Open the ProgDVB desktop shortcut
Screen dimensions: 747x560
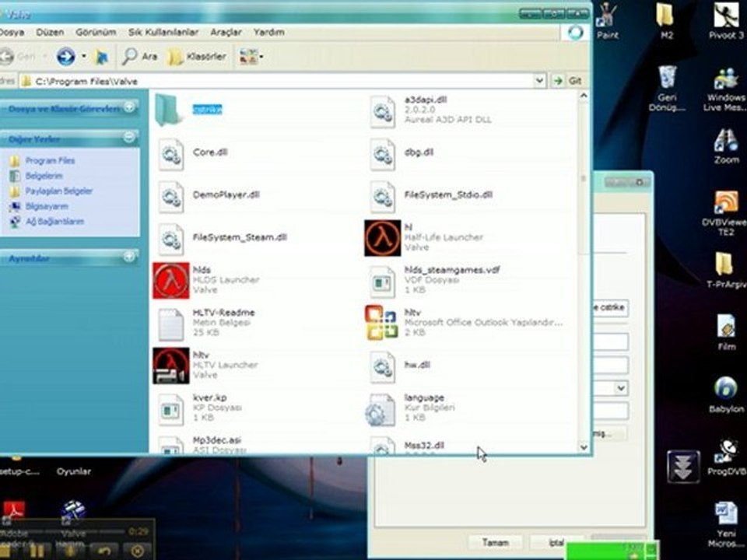726,457
